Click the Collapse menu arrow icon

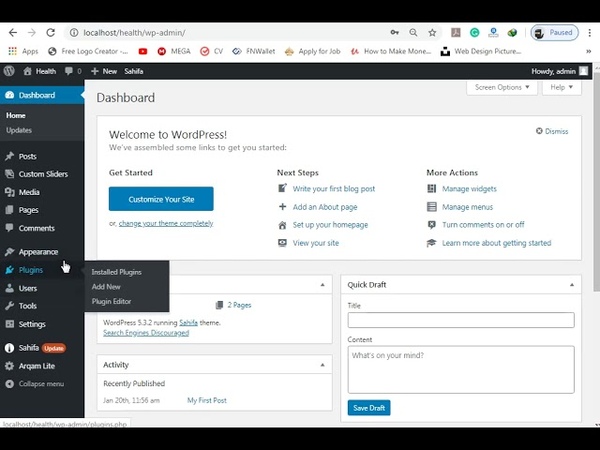tap(10, 384)
